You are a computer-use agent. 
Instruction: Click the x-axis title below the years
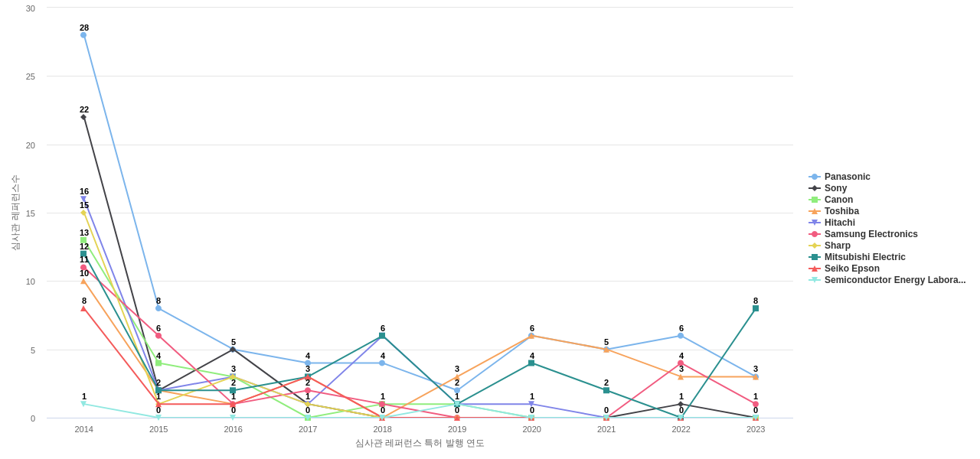click(420, 443)
